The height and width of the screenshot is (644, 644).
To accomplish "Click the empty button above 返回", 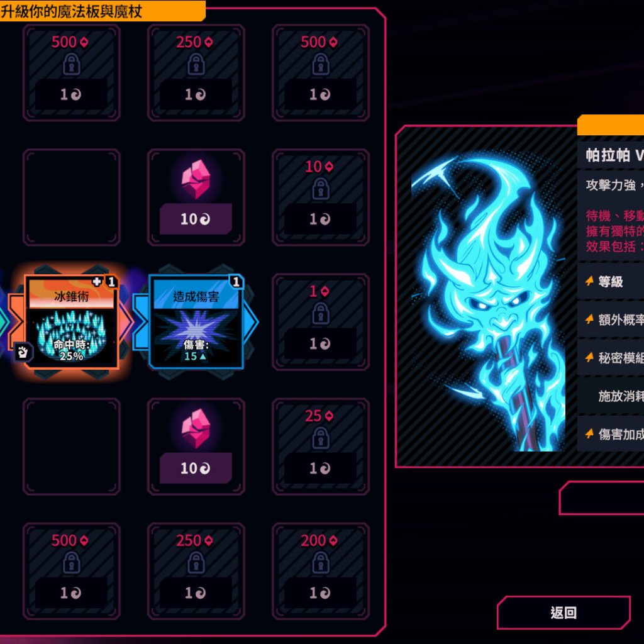I will (x=601, y=498).
